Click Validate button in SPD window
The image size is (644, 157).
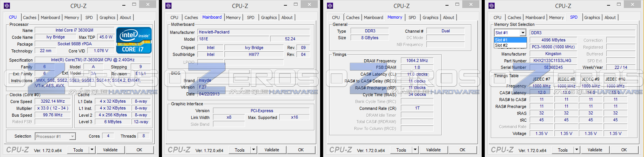click(595, 150)
